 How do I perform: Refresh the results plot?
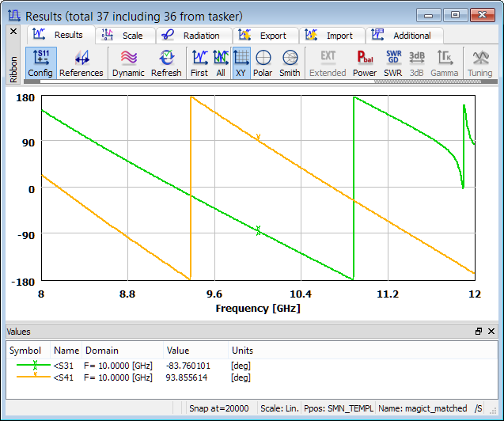166,63
